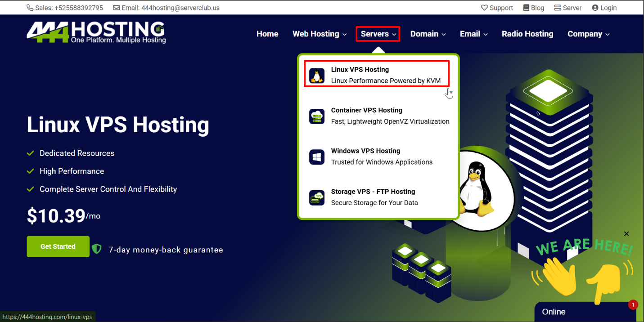Click the Support heart icon
Screen dimensions: 644x322
(x=484, y=8)
